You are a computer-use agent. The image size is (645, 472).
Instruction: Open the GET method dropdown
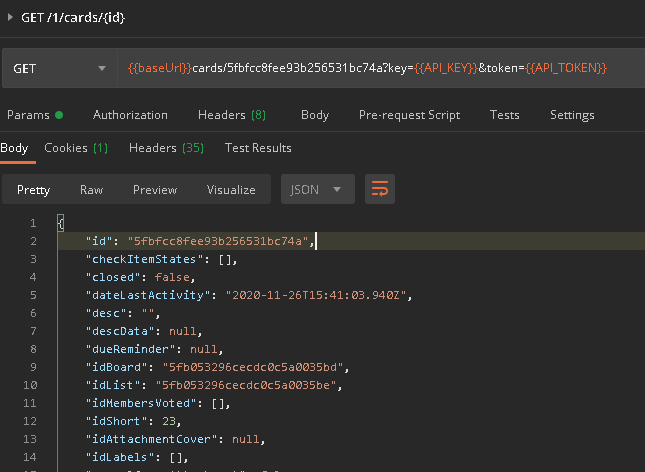point(59,68)
